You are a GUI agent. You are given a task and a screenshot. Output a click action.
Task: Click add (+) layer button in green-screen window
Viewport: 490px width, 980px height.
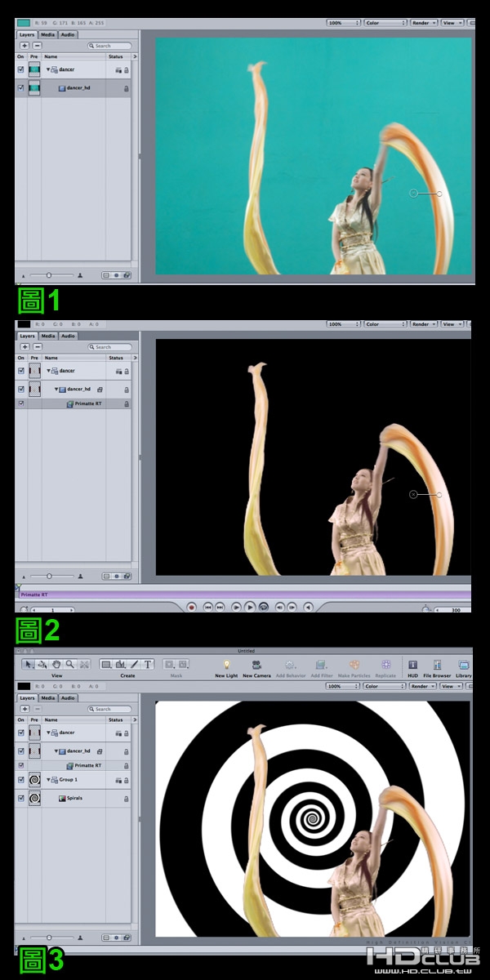pyautogui.click(x=24, y=47)
